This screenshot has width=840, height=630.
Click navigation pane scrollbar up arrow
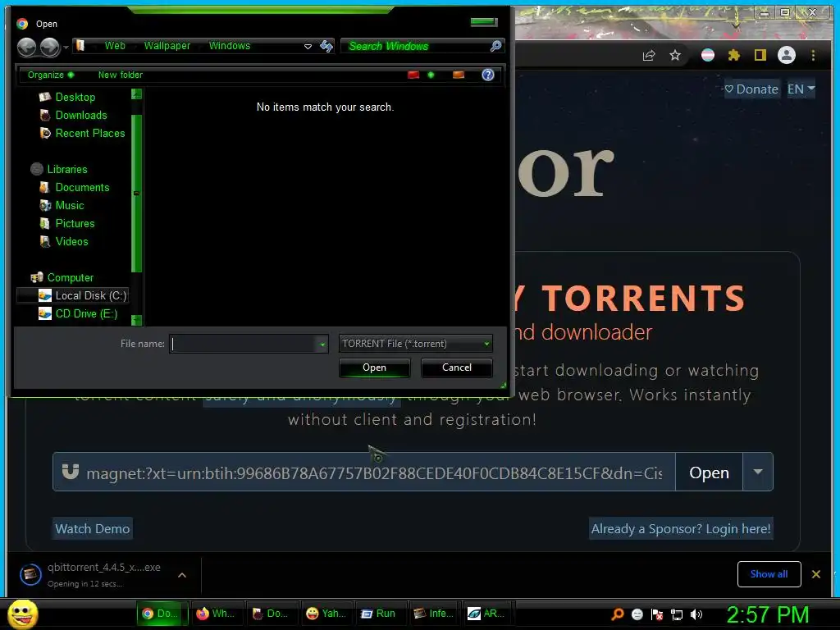[x=137, y=94]
